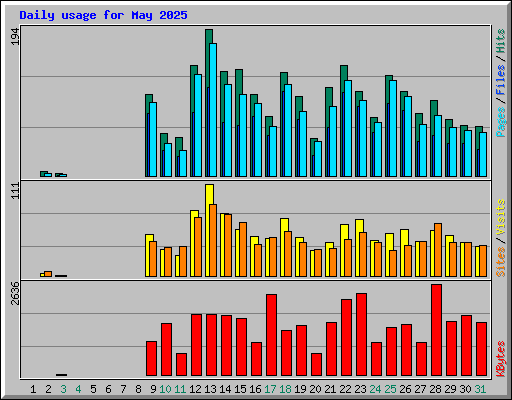Click the 194 axis value label

15,36
